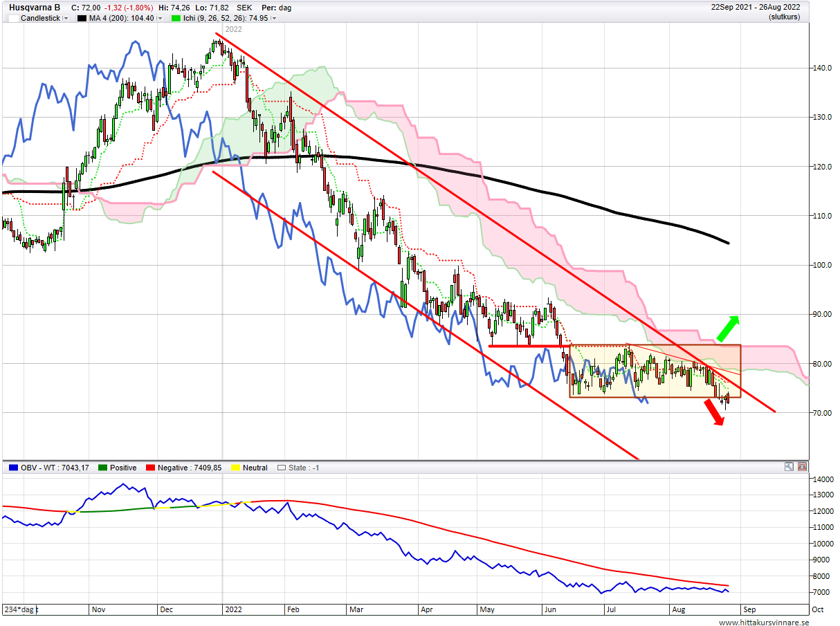Click the Feb label on time axis
Screen dimensions: 840x626
pyautogui.click(x=294, y=609)
